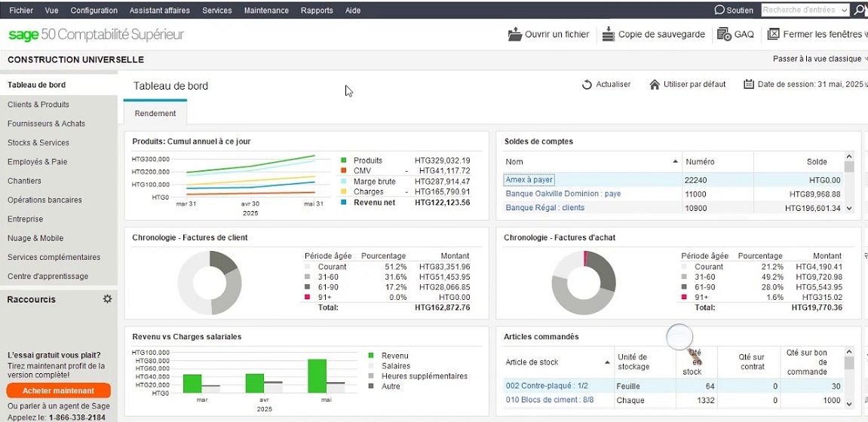Click the search magnifier icon
Screen dimensions: 868x422
tap(860, 11)
